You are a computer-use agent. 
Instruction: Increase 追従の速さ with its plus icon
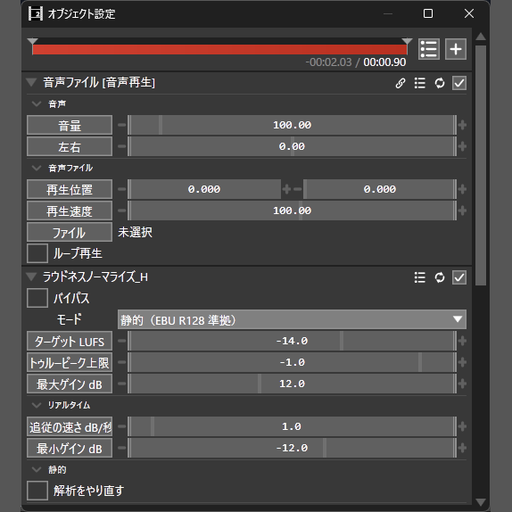click(462, 426)
